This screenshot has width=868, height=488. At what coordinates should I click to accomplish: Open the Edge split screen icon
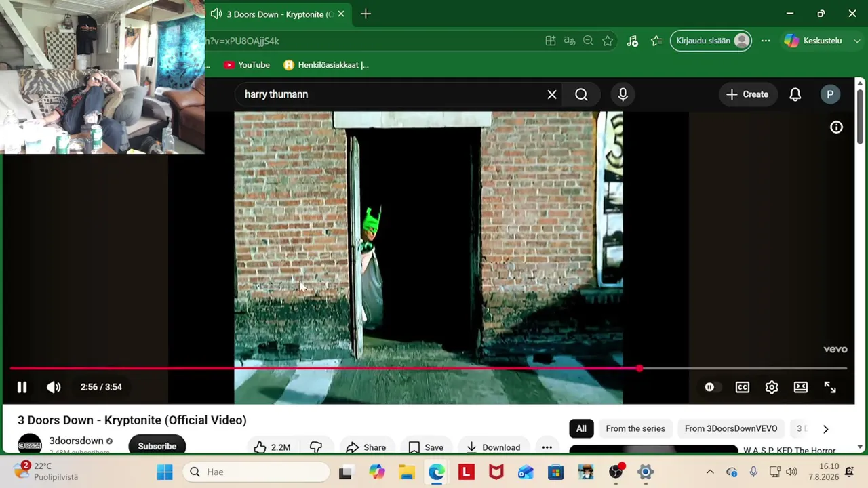click(551, 41)
